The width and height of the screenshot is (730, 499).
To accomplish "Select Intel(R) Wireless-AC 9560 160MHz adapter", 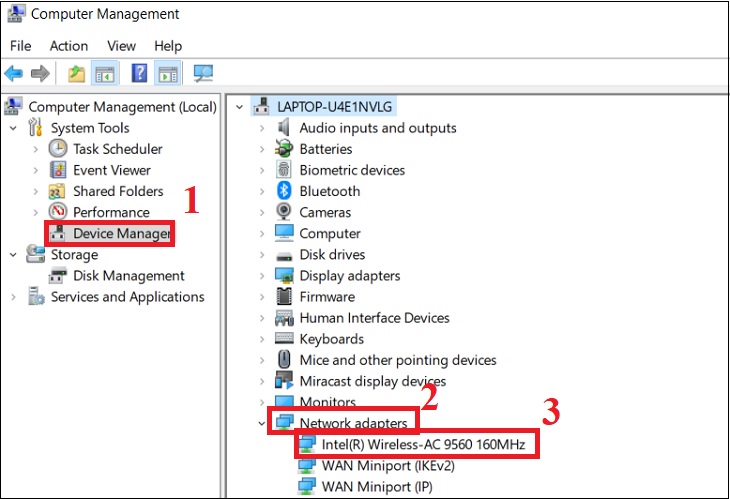I will click(423, 445).
